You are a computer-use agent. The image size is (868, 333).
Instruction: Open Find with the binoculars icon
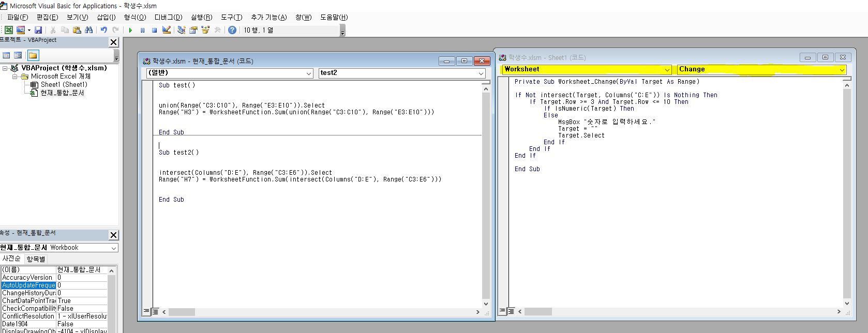click(x=89, y=30)
